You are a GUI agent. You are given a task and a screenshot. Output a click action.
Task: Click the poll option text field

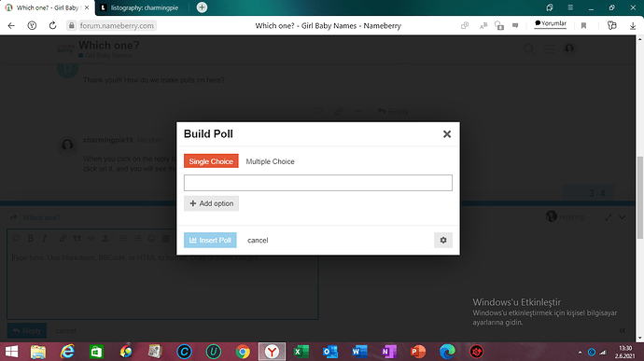[318, 183]
